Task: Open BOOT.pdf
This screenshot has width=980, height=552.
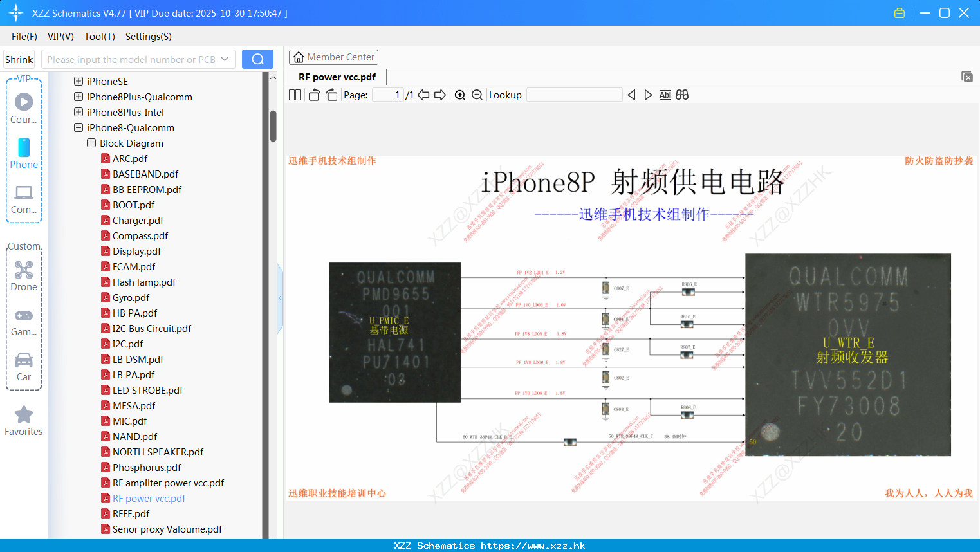Action: click(133, 205)
